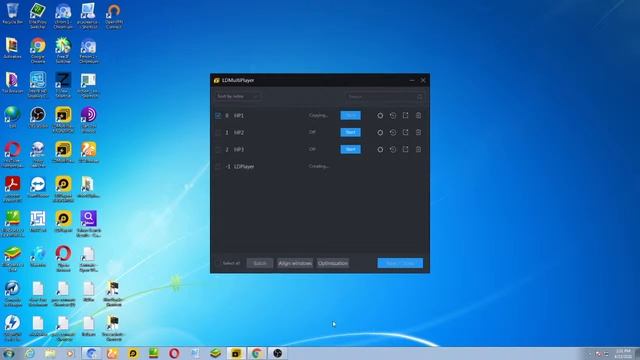Expand the Sort by index dropdown
Screen dimensions: 640x360
click(x=238, y=97)
